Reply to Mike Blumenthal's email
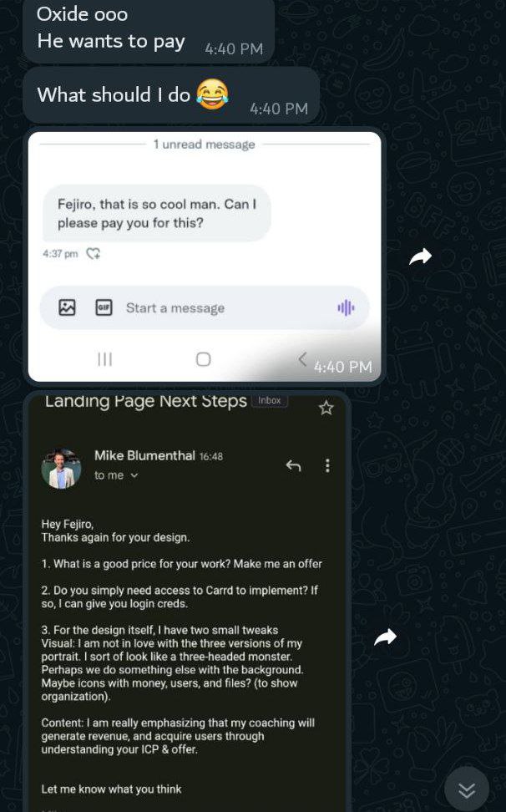The height and width of the screenshot is (812, 506). coord(293,465)
